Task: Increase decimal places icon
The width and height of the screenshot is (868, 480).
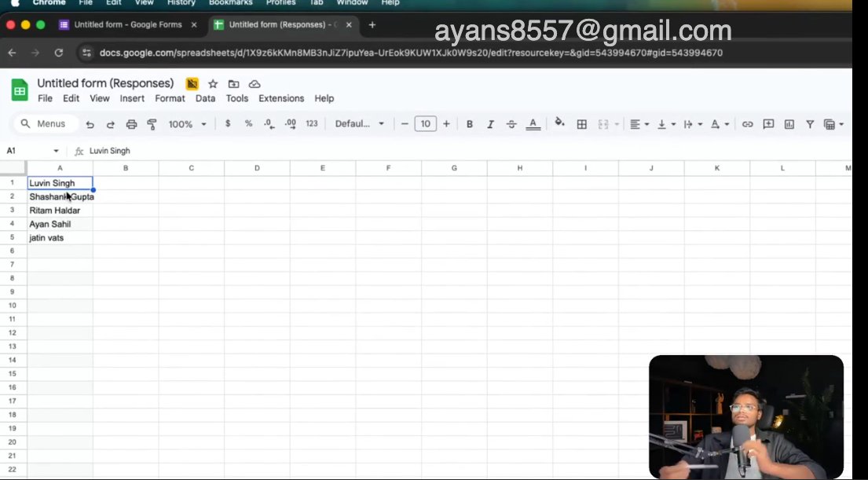Action: pos(290,124)
